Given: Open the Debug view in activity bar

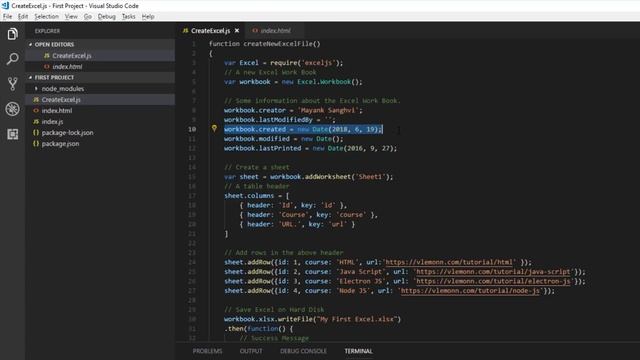Looking at the screenshot, I should coord(13,109).
